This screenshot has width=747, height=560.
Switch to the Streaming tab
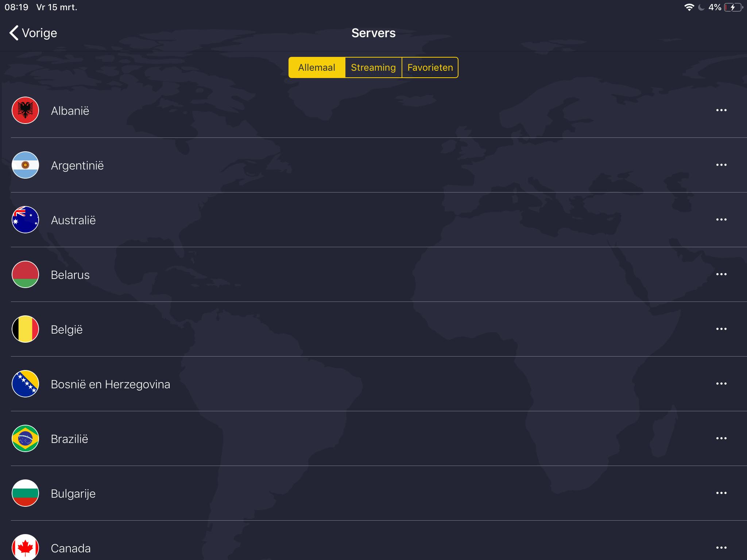click(x=373, y=67)
